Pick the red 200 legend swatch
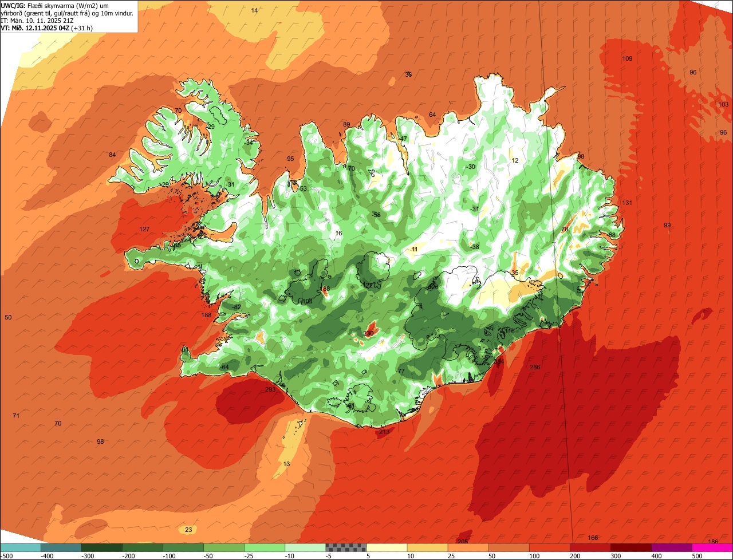 pyautogui.click(x=590, y=547)
